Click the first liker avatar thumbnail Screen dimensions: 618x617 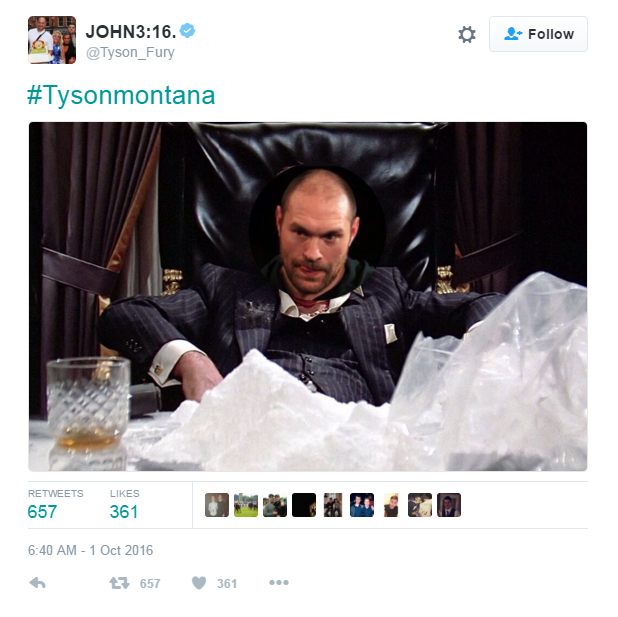pyautogui.click(x=217, y=505)
